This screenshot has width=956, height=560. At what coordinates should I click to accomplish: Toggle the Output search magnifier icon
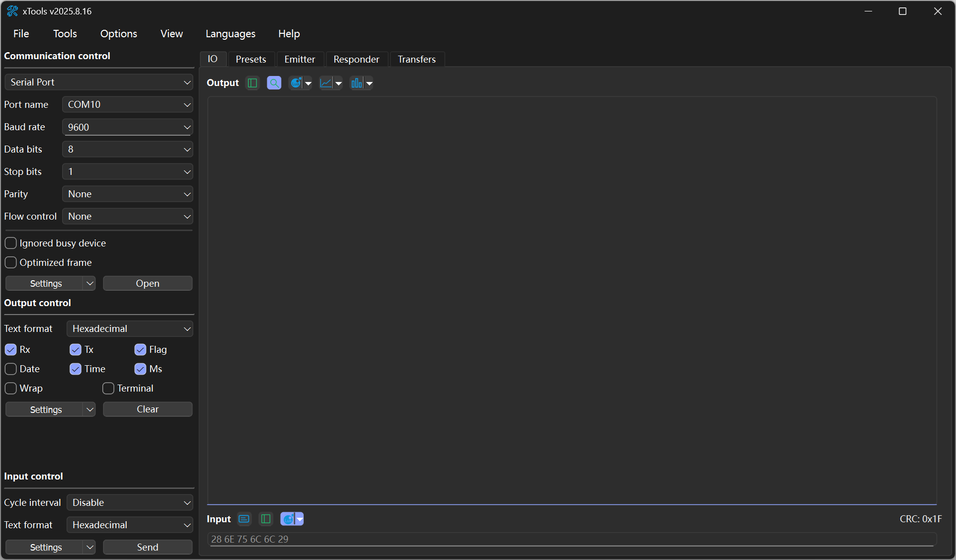point(274,83)
